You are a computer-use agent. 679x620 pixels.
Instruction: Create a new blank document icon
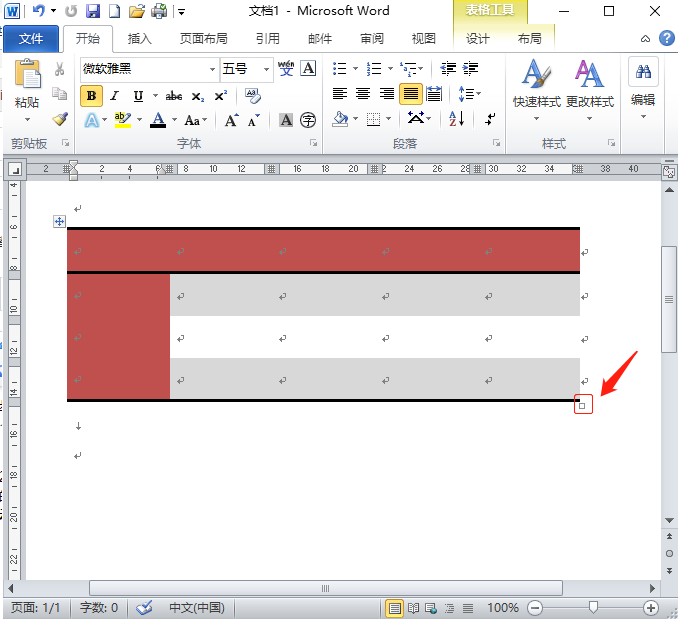114,11
